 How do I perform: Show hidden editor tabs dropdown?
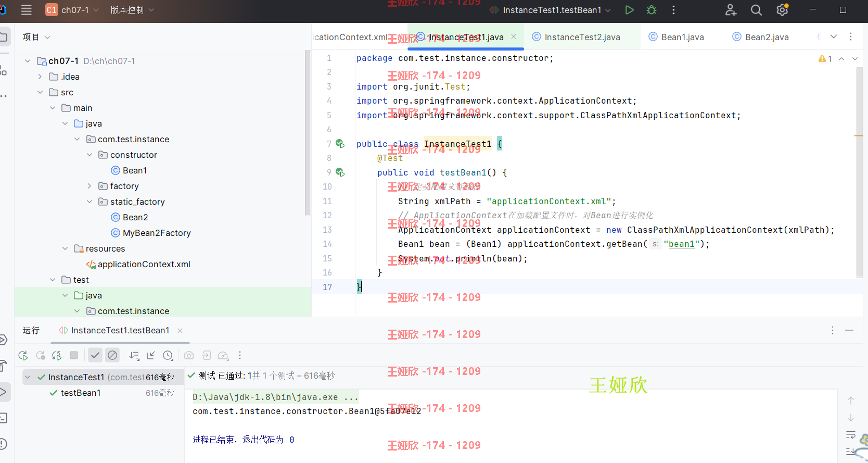coord(834,36)
